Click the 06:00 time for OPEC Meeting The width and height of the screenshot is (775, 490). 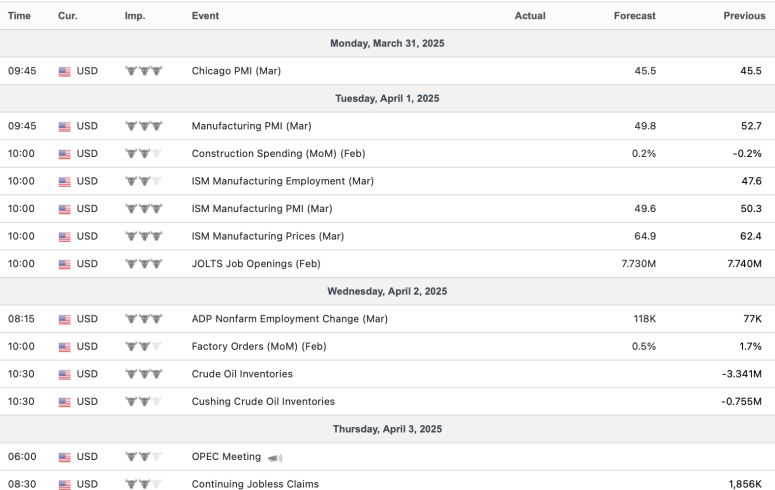coord(22,456)
